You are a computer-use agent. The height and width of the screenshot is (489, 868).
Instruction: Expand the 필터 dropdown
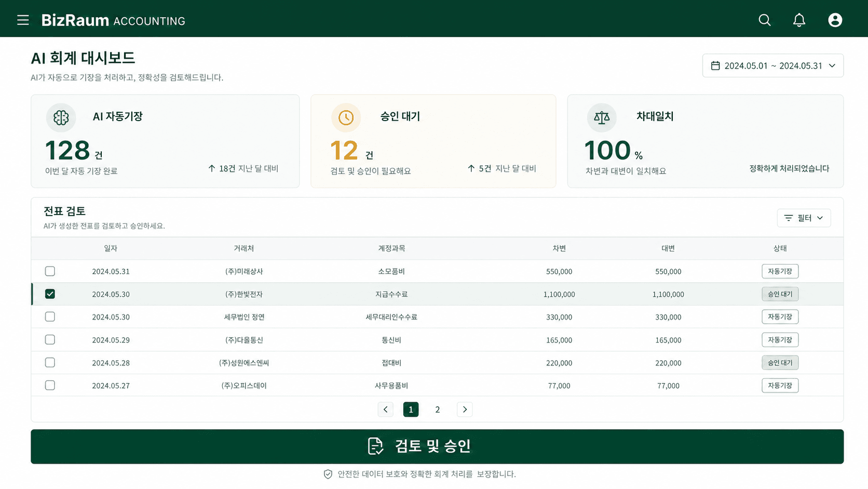pyautogui.click(x=804, y=218)
